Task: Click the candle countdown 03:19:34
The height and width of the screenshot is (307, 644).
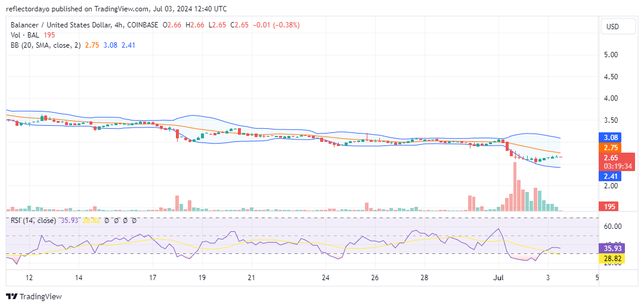Action: (x=617, y=166)
